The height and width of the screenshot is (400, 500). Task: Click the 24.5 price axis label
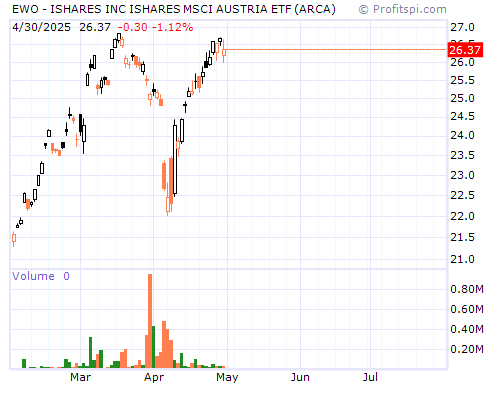pyautogui.click(x=462, y=116)
